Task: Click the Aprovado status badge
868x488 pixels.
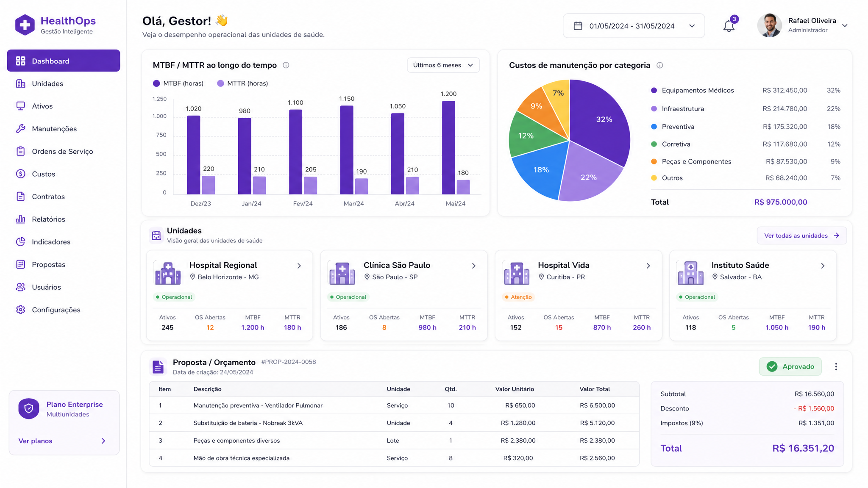Action: (790, 366)
